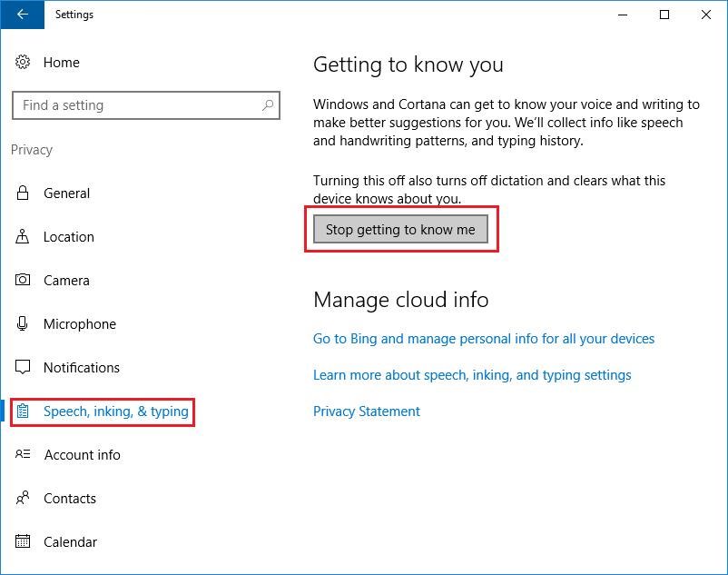This screenshot has width=728, height=575.
Task: Click the Calendar icon in sidebar
Action: click(x=23, y=541)
